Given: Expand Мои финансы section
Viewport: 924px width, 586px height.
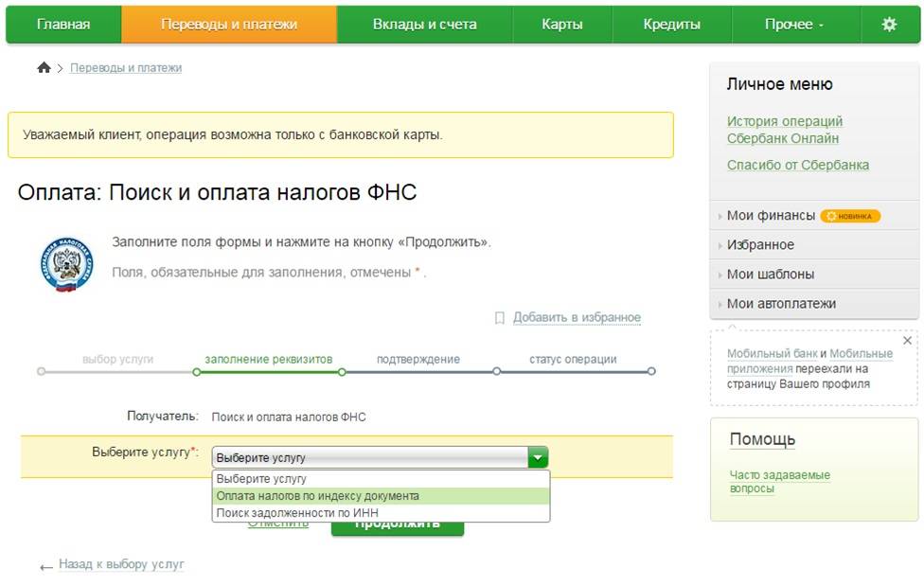Looking at the screenshot, I should click(770, 216).
